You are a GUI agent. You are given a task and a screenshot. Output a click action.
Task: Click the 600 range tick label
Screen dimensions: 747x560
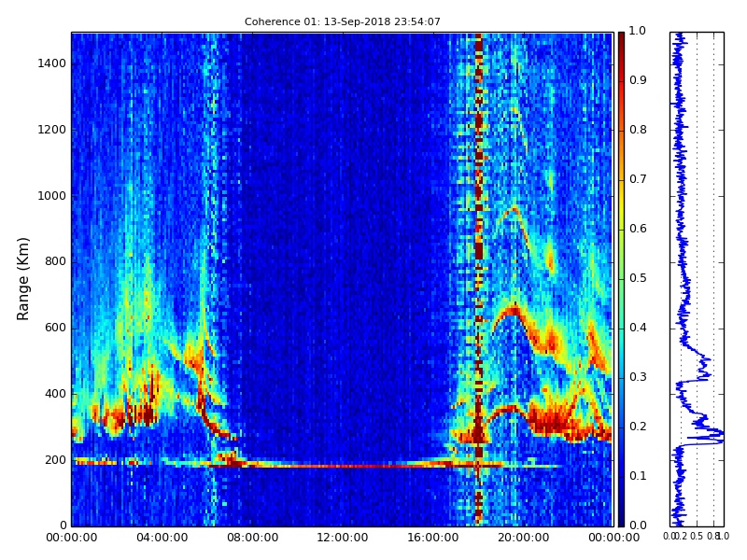tap(55, 328)
